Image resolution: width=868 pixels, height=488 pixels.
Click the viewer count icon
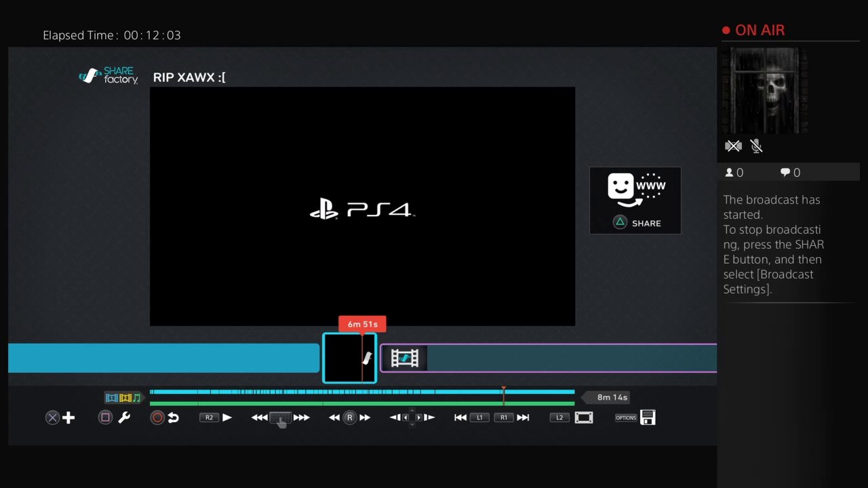point(730,173)
